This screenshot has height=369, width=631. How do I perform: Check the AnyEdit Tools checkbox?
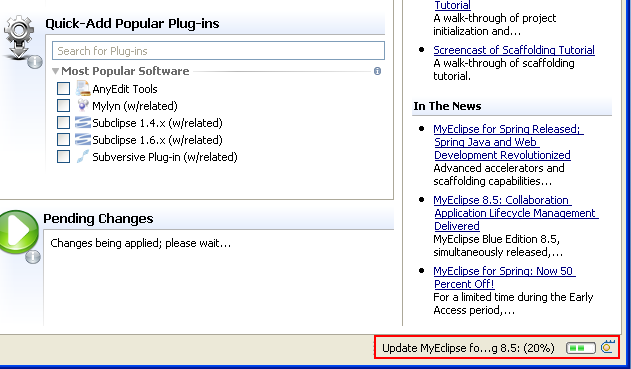63,89
